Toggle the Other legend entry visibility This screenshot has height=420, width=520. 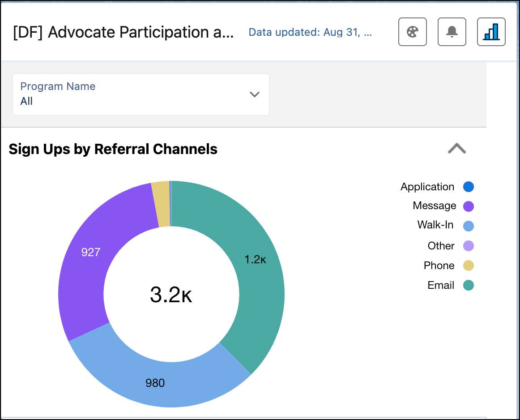469,245
